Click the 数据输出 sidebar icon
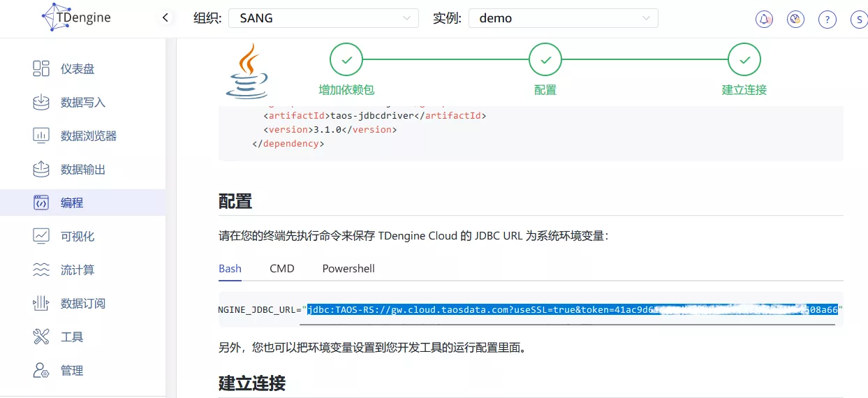The width and height of the screenshot is (868, 398). [41, 169]
